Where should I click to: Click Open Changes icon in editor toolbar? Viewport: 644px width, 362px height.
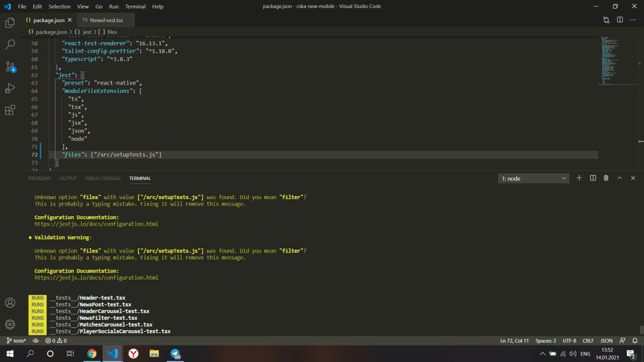pyautogui.click(x=606, y=20)
